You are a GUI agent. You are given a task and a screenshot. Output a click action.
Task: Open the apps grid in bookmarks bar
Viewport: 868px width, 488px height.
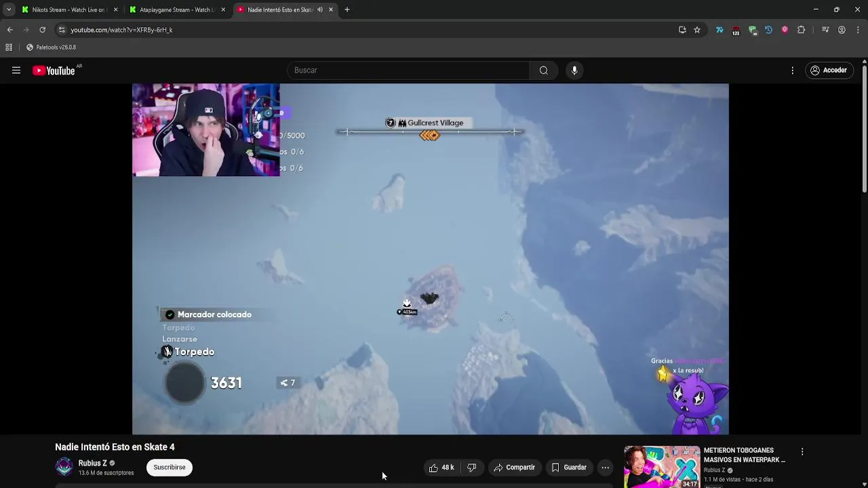[9, 47]
